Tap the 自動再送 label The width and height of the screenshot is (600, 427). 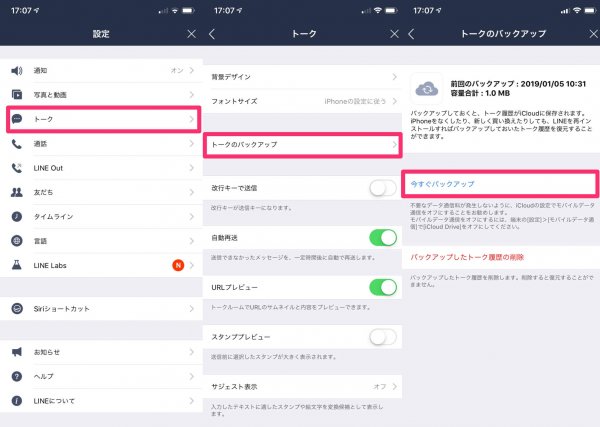point(224,238)
